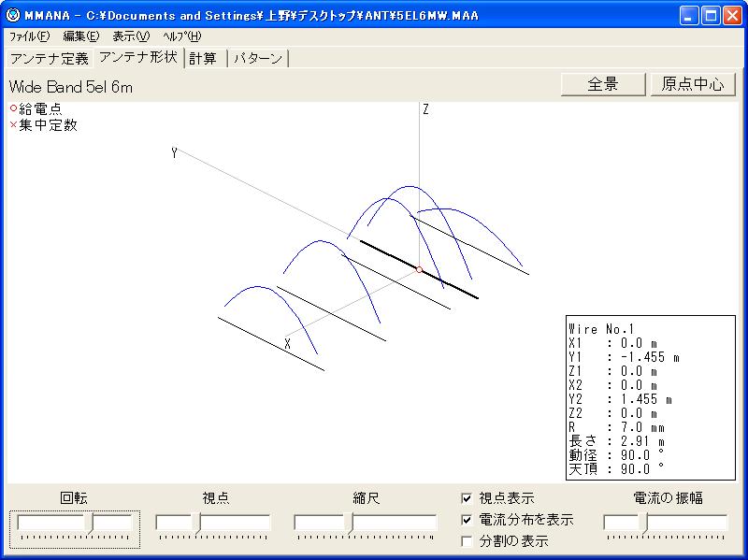This screenshot has width=748, height=560.
Task: Click the red feed point marker on the antenna
Action: (420, 269)
